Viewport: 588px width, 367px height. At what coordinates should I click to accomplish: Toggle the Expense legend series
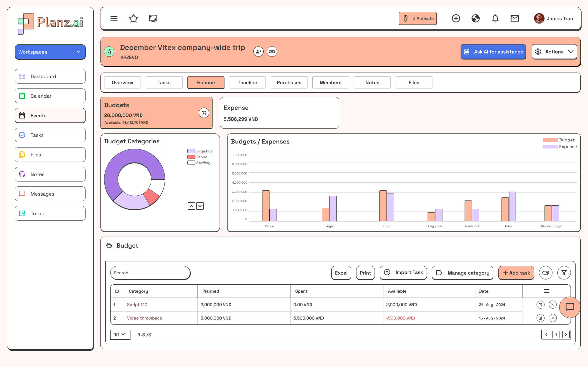(x=560, y=147)
